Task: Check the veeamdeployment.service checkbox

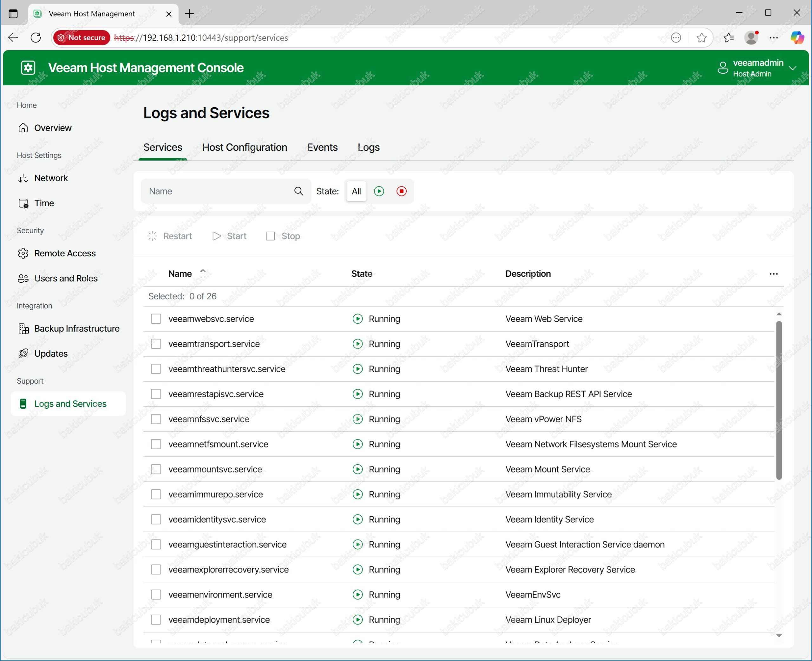Action: pos(156,620)
